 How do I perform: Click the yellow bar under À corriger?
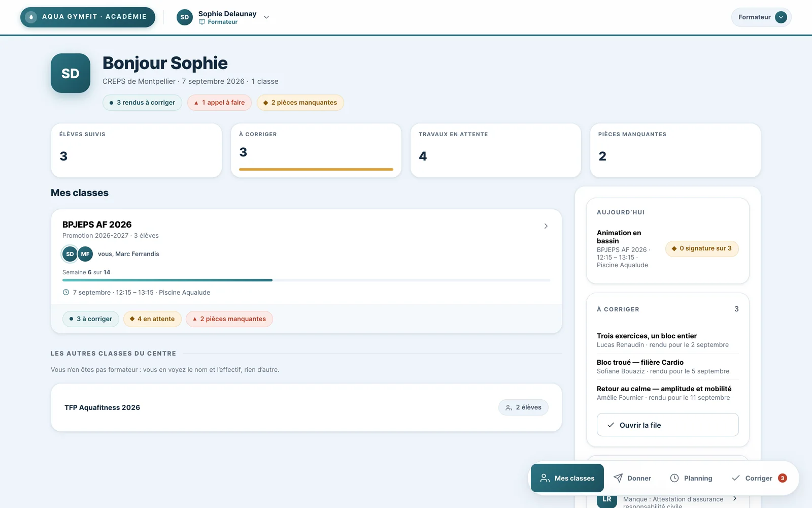pos(316,169)
